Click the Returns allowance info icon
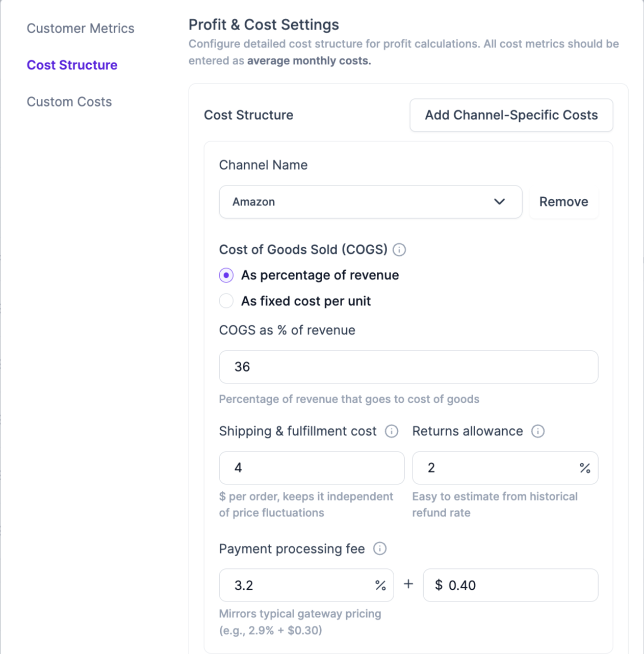 click(538, 431)
